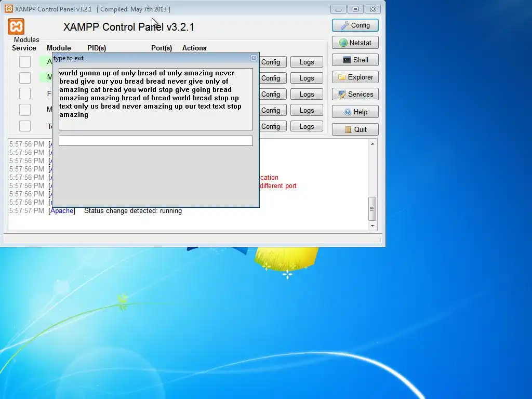The width and height of the screenshot is (532, 399).
Task: Open the Explorer folder button
Action: point(355,77)
